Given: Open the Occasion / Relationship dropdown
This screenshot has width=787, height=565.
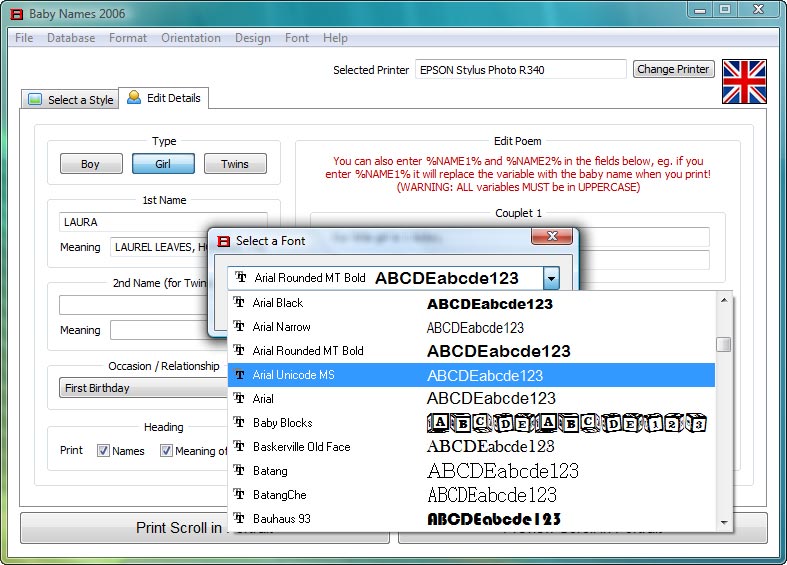Looking at the screenshot, I should (143, 388).
